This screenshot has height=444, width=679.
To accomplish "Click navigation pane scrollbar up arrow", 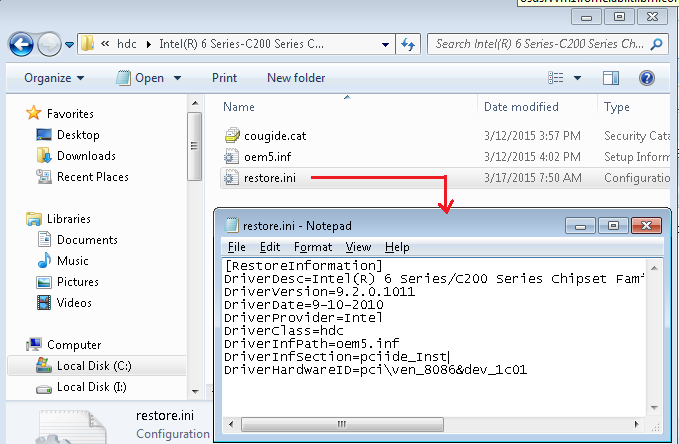I will 195,103.
